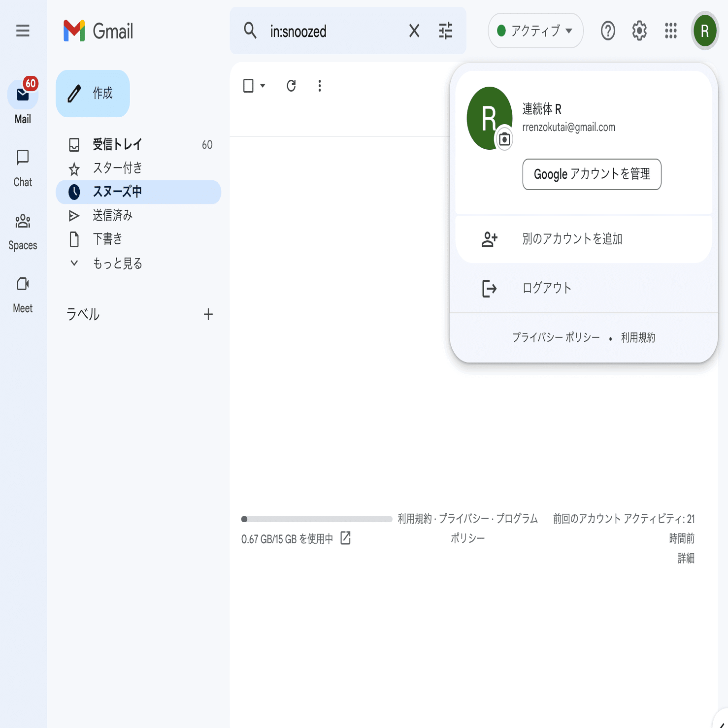Open search options filter icon

point(446,31)
